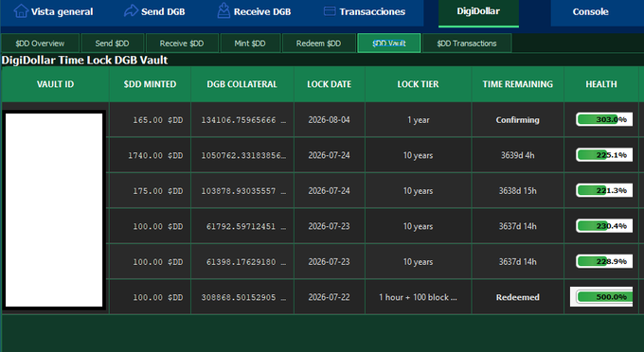Switch to the Send $DD tab
Viewport: 644px width, 352px height.
click(112, 44)
